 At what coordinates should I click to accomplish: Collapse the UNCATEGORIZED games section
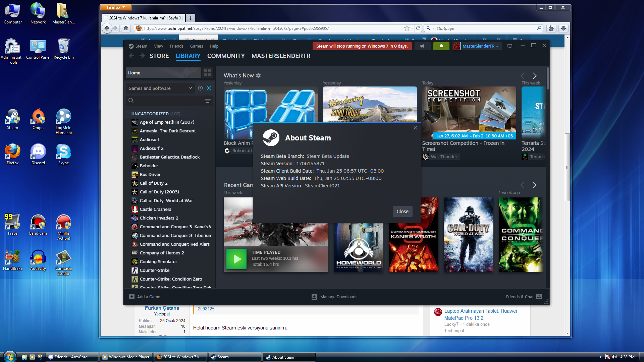(x=128, y=114)
